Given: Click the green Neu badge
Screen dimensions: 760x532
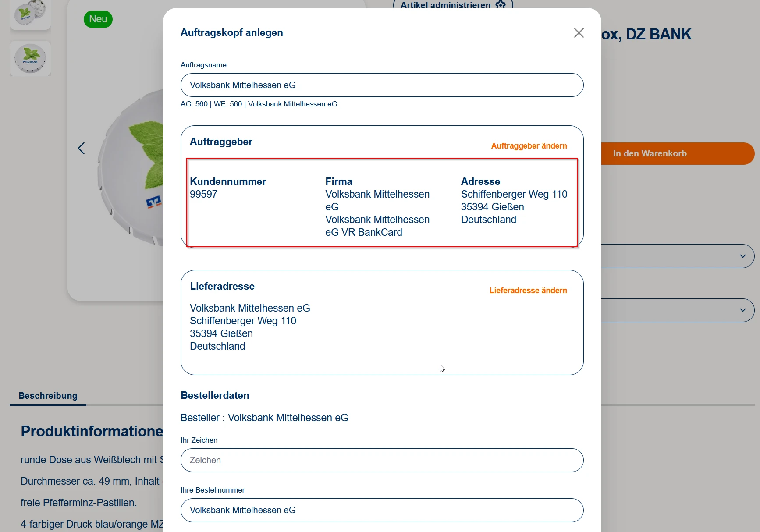Looking at the screenshot, I should coord(98,19).
